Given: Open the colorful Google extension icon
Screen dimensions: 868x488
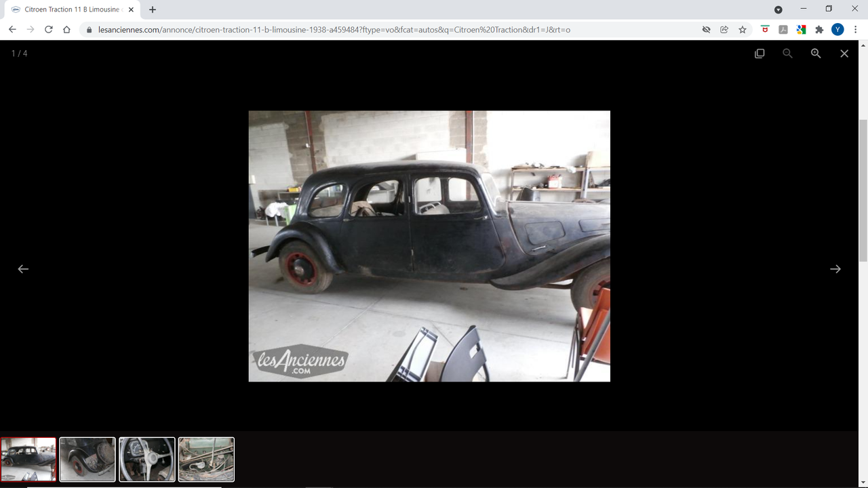Looking at the screenshot, I should click(x=801, y=30).
